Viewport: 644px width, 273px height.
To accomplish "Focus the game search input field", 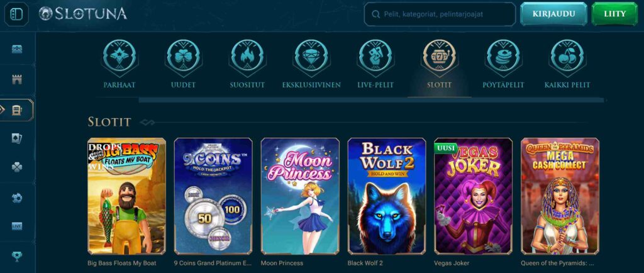I will coord(440,14).
